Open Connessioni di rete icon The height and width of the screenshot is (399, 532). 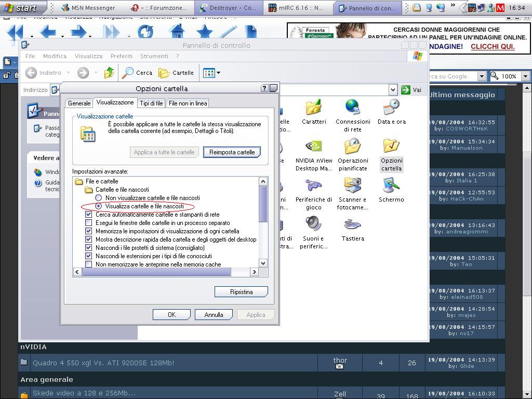tap(352, 109)
